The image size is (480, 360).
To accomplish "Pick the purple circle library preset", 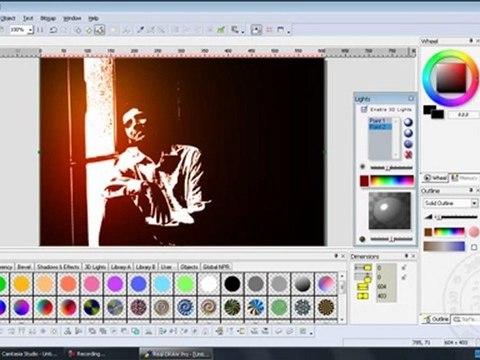I will click(115, 284).
